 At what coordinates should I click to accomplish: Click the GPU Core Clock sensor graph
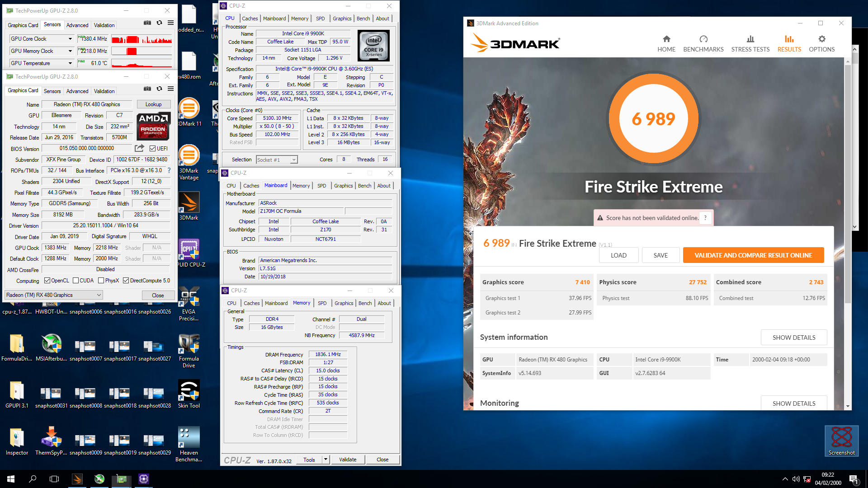(142, 39)
